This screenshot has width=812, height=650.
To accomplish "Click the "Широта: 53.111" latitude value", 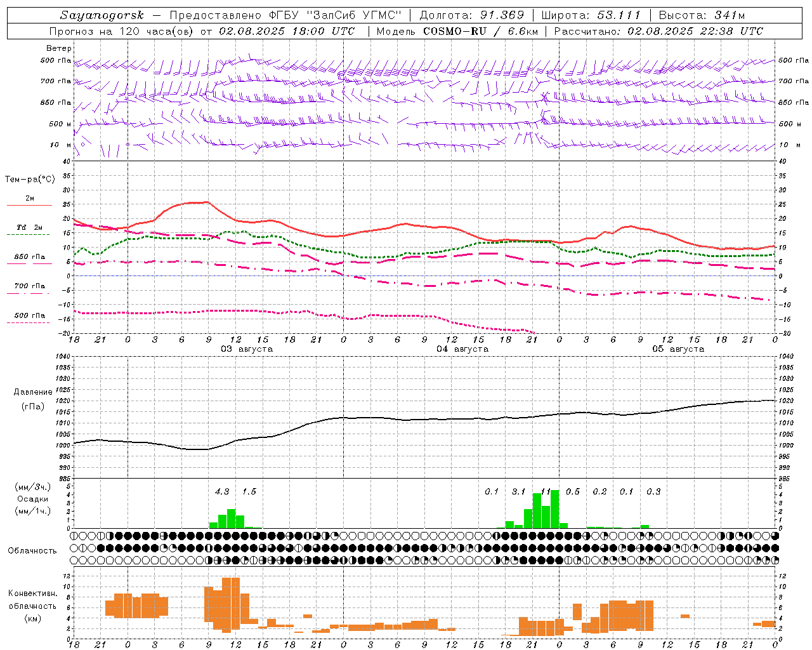I will 591,15.
